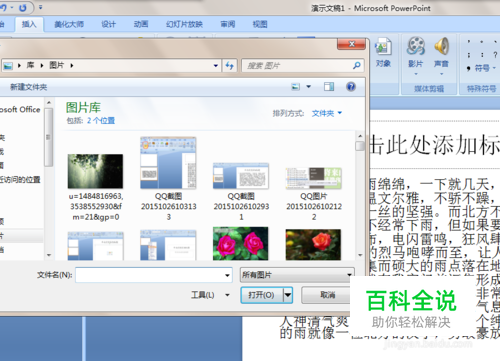Open dialog help question mark icon
The image size is (500, 361).
coord(351,87)
